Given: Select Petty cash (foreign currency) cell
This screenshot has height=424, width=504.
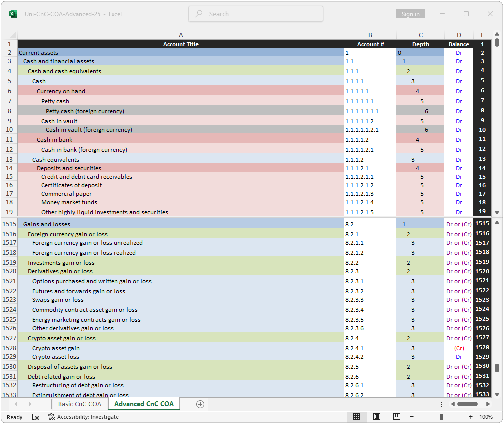Looking at the screenshot, I should click(181, 111).
